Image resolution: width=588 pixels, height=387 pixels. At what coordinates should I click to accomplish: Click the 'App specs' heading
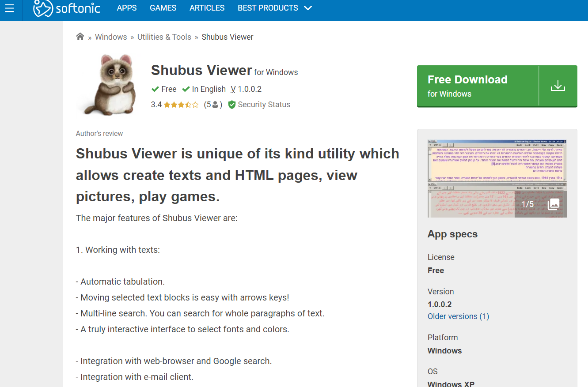pyautogui.click(x=452, y=234)
